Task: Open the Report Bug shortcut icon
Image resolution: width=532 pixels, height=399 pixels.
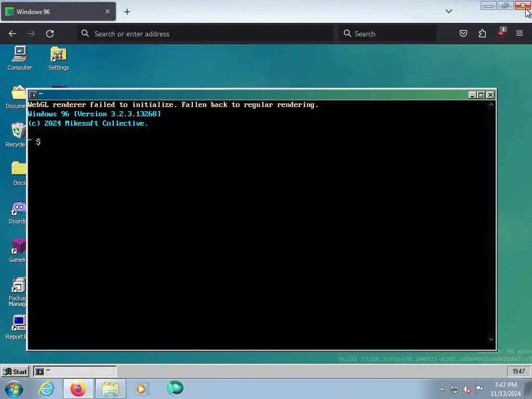Action: pyautogui.click(x=16, y=327)
